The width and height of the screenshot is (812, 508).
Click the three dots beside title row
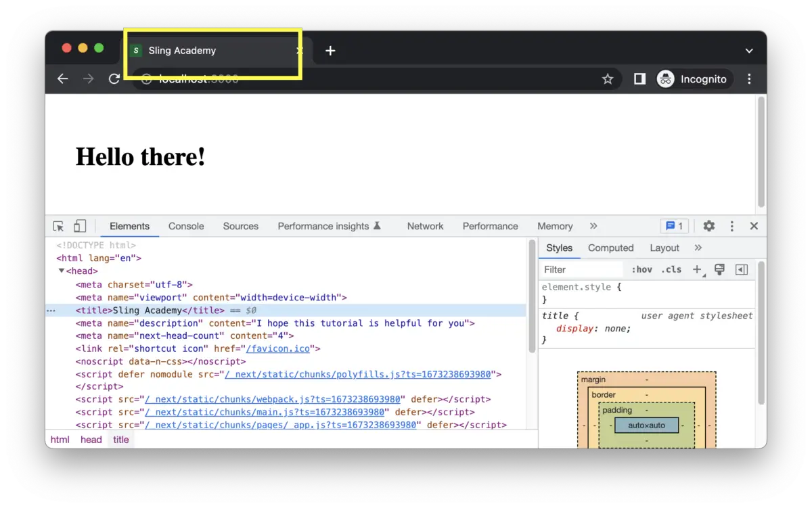point(51,310)
